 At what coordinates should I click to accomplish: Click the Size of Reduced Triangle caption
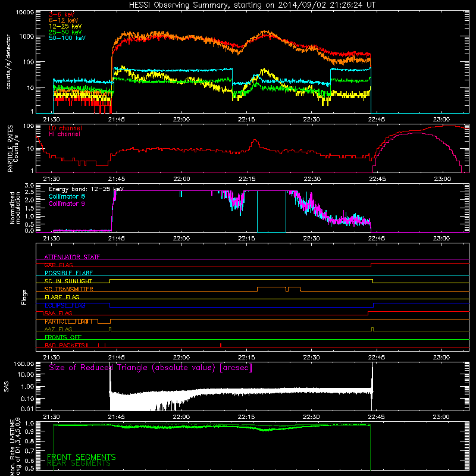pyautogui.click(x=151, y=368)
